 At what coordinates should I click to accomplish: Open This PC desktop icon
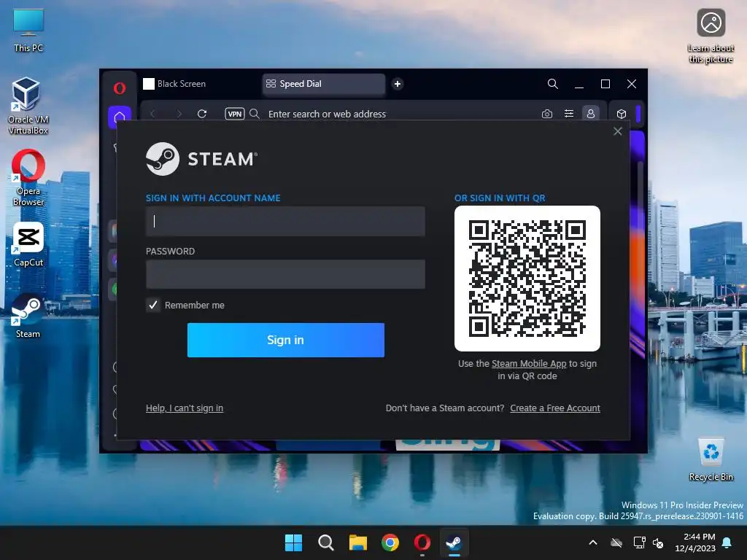(x=28, y=31)
